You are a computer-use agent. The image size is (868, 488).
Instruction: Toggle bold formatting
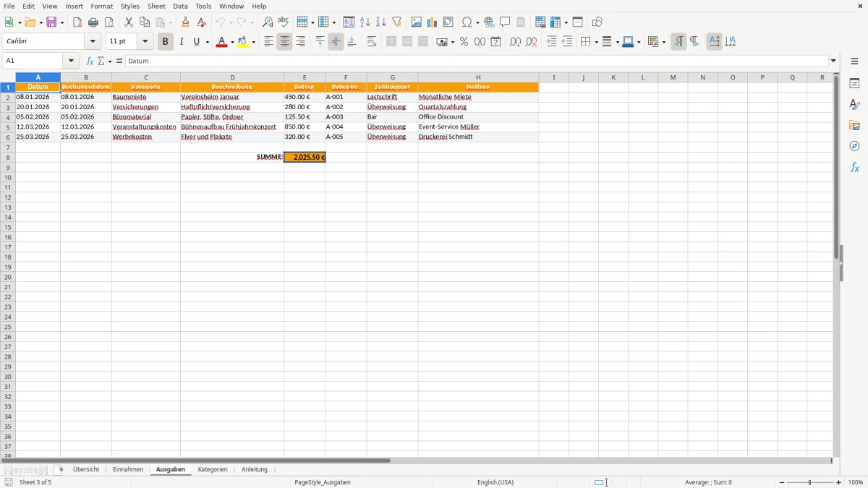click(x=165, y=42)
